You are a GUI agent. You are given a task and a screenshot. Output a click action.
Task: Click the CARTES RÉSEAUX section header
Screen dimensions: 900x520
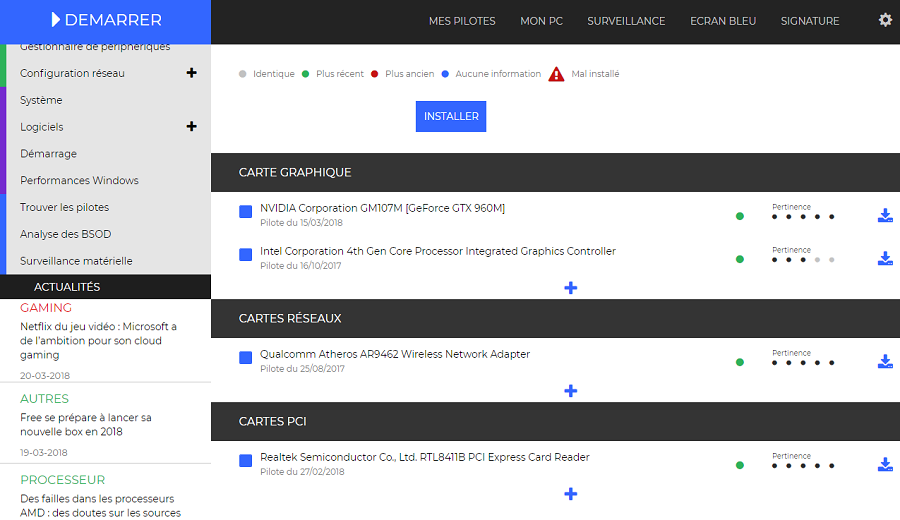(556, 319)
